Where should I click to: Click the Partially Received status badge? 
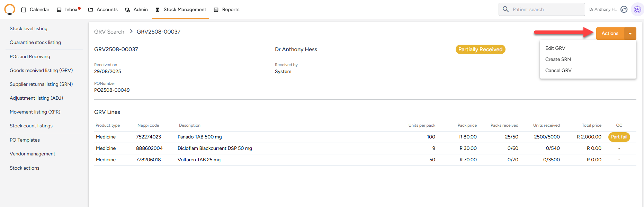(x=480, y=49)
